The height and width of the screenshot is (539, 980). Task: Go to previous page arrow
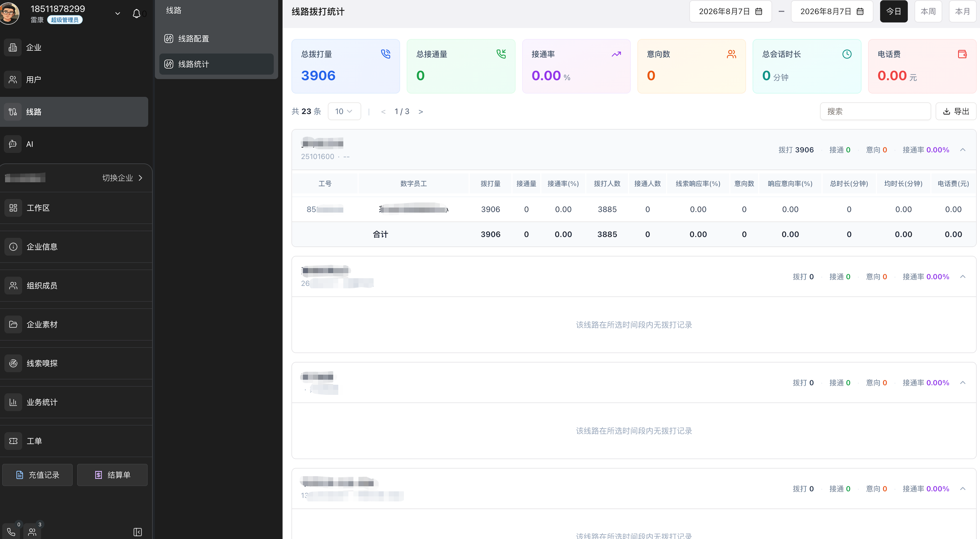(383, 111)
